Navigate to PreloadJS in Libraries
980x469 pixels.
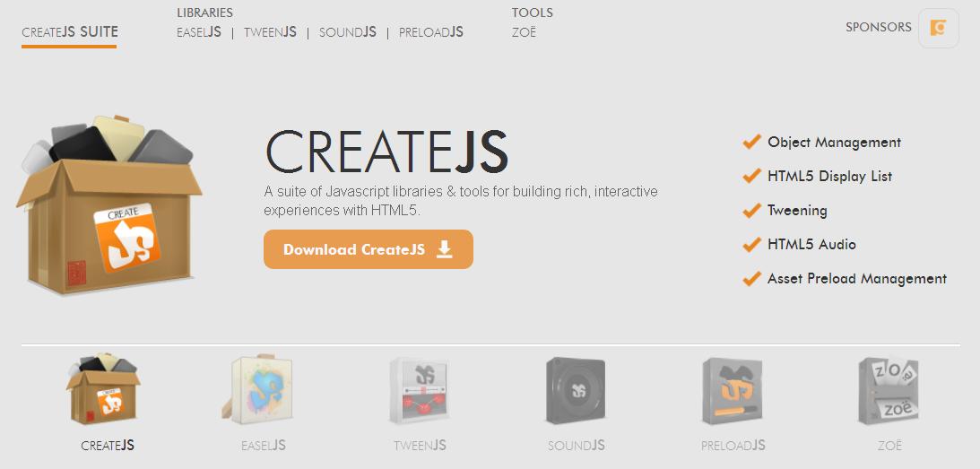pyautogui.click(x=431, y=32)
